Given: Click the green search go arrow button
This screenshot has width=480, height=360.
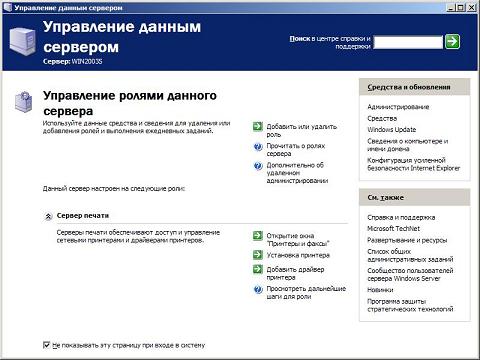Looking at the screenshot, I should [x=452, y=42].
